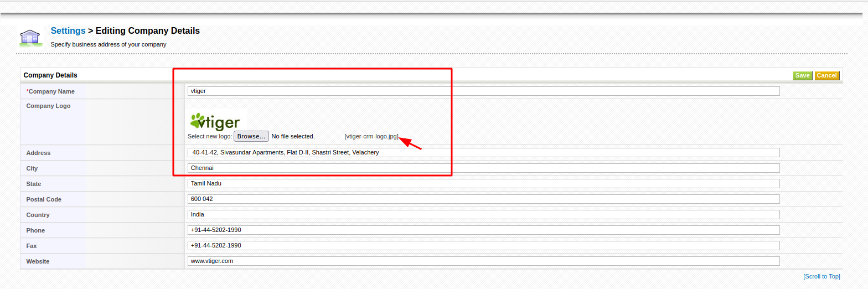The image size is (868, 289).
Task: Cancel editing company details
Action: (826, 76)
